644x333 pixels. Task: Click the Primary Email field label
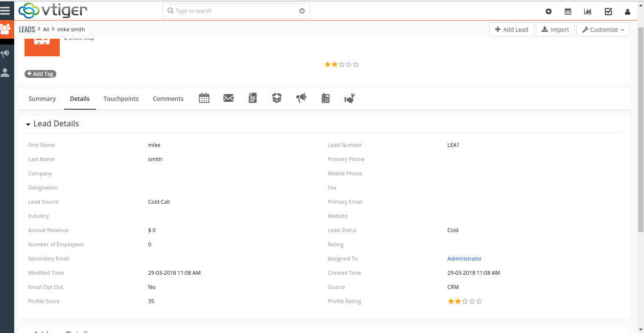pyautogui.click(x=345, y=202)
